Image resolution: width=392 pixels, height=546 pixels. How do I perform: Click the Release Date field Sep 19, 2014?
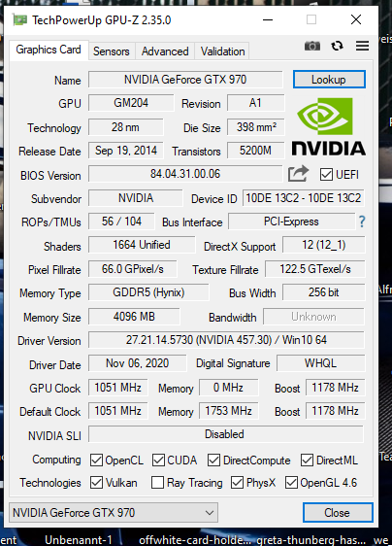point(125,151)
